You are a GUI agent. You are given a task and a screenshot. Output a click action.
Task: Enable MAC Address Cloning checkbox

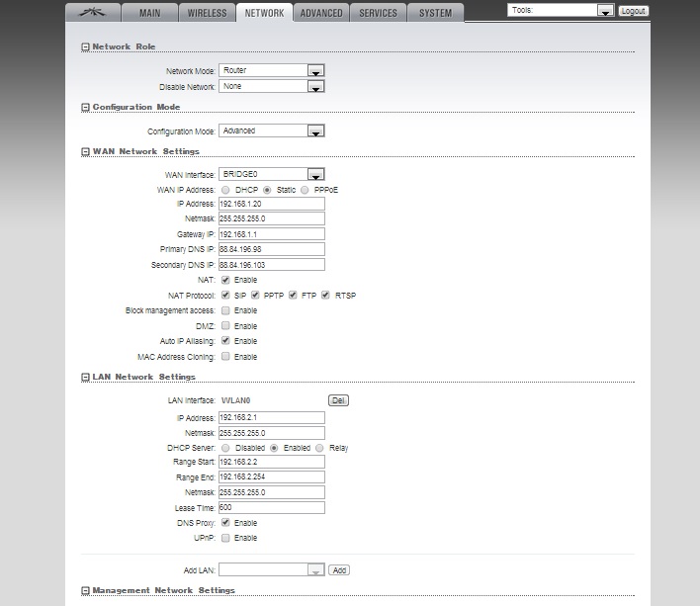[x=225, y=356]
